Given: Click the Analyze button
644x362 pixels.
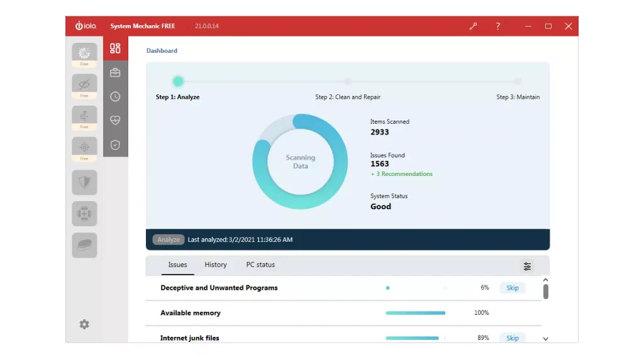Looking at the screenshot, I should tap(169, 239).
